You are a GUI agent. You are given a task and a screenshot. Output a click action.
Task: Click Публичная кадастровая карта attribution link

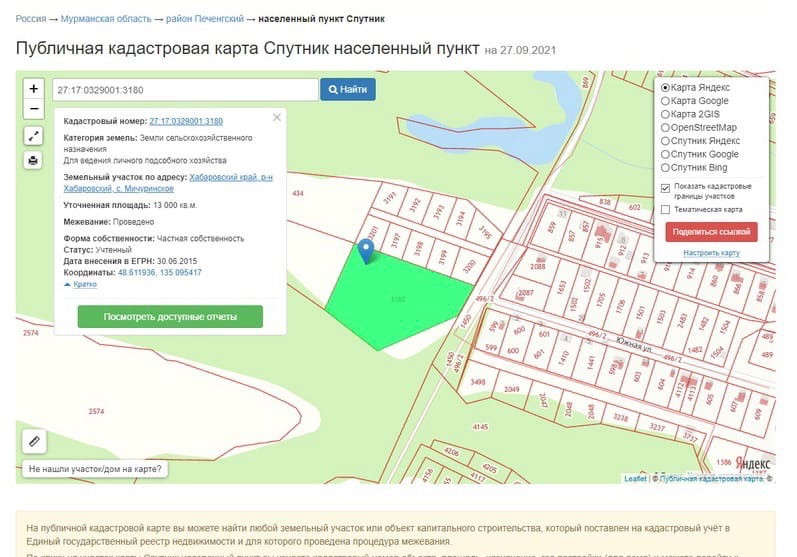711,478
